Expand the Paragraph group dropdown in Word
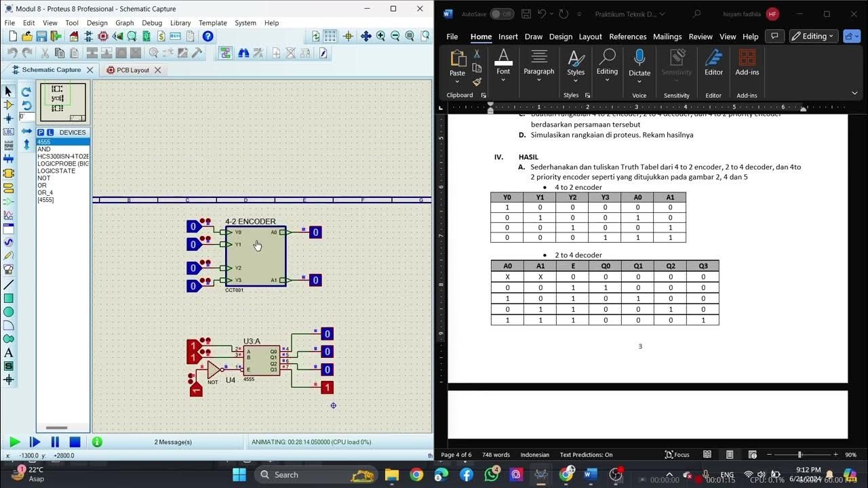 [539, 80]
